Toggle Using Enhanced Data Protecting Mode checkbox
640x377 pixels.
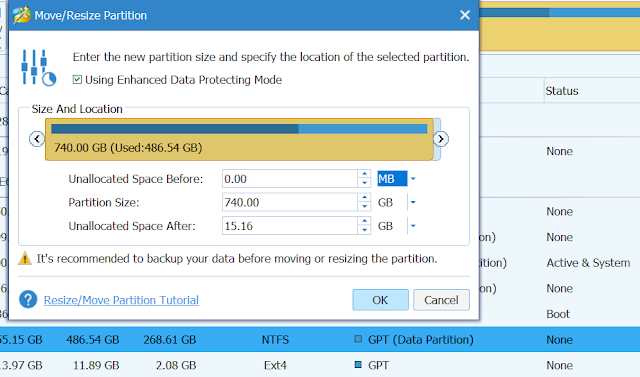(77, 80)
